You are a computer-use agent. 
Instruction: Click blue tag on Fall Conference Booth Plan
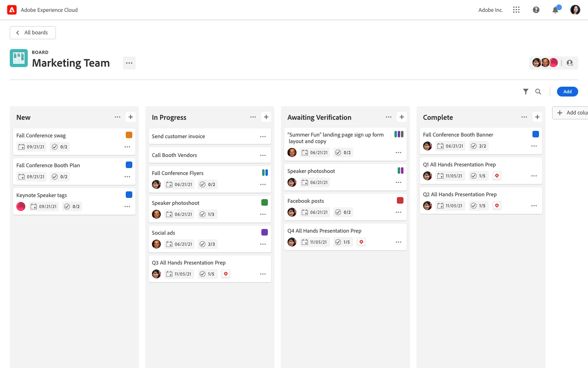[129, 165]
